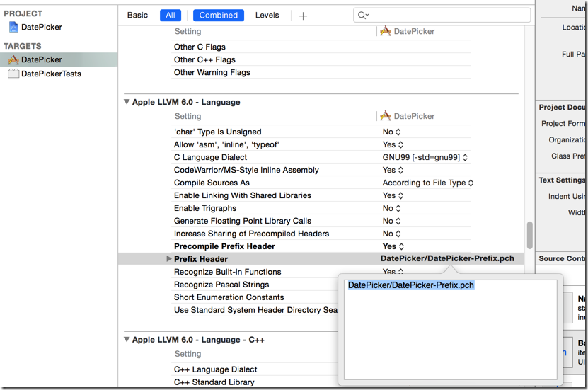Enable the Combined view mode
Image resolution: width=588 pixels, height=390 pixels.
coord(218,16)
